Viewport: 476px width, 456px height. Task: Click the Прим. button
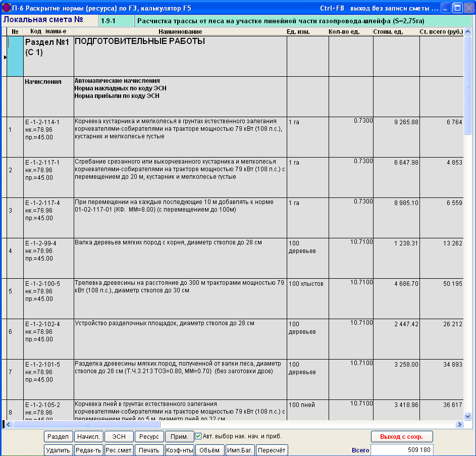(179, 436)
